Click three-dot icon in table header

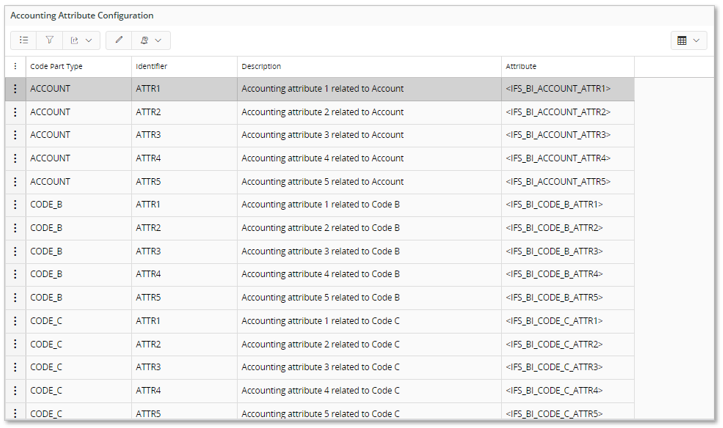pyautogui.click(x=15, y=67)
